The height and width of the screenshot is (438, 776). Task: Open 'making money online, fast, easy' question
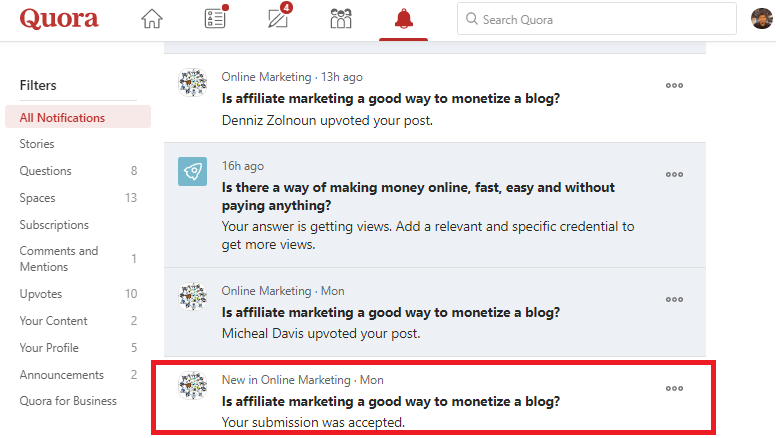pos(418,196)
